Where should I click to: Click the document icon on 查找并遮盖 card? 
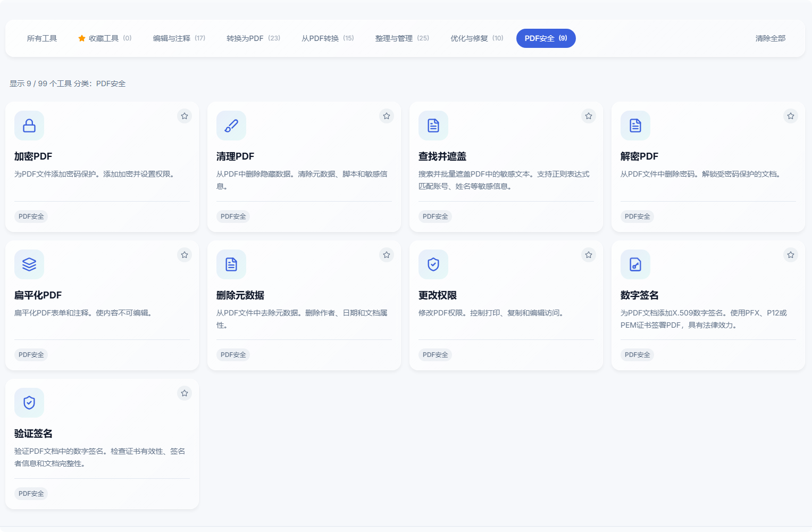click(433, 126)
